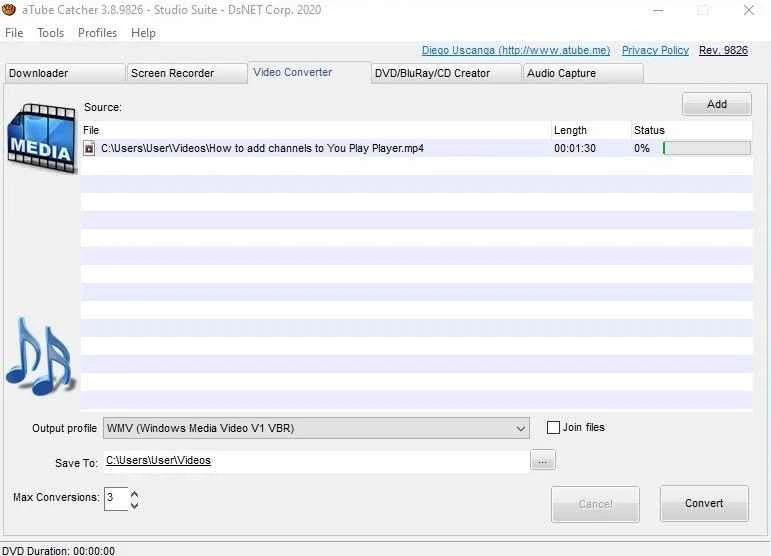The width and height of the screenshot is (771, 556).
Task: Open the Diego Uscanga atube.me link
Action: [x=516, y=50]
